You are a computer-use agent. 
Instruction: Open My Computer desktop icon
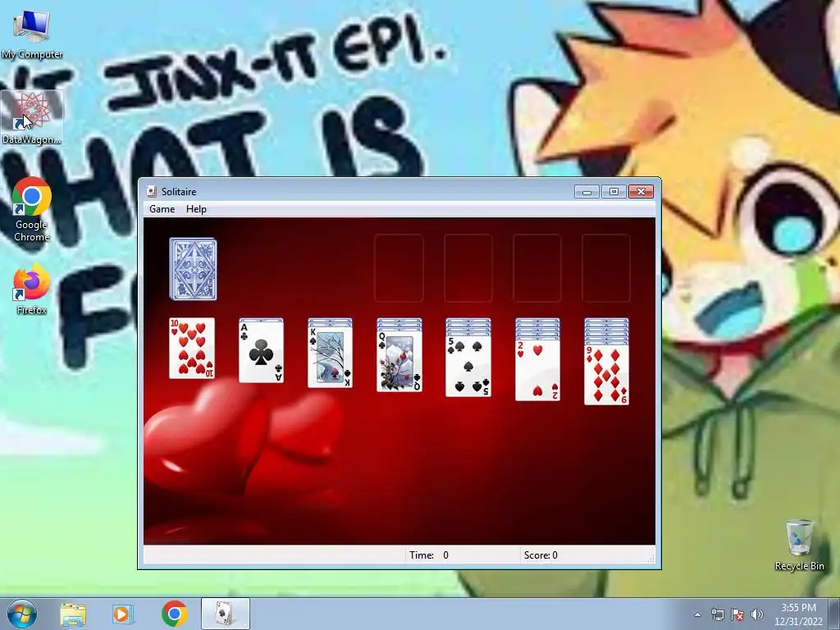point(32,34)
